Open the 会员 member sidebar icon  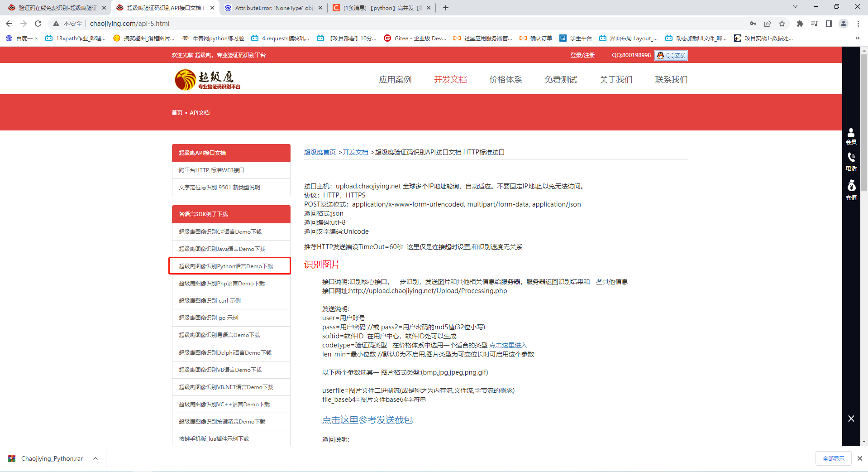[x=851, y=136]
